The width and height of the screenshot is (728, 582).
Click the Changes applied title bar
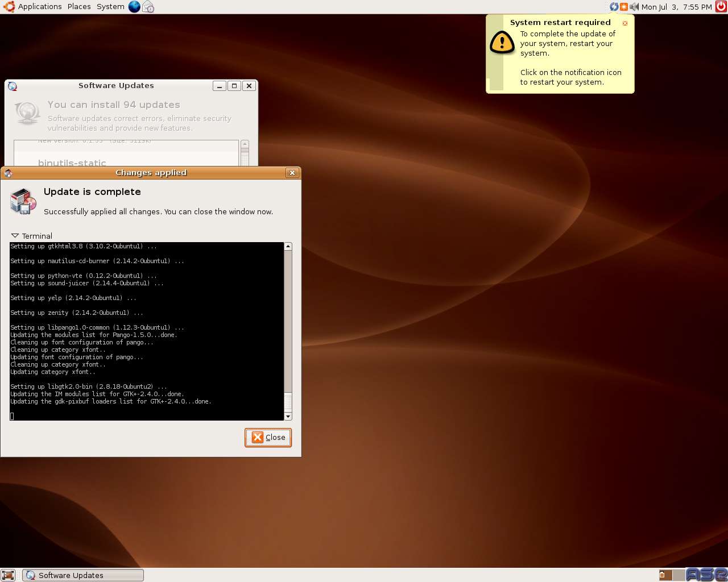(151, 173)
